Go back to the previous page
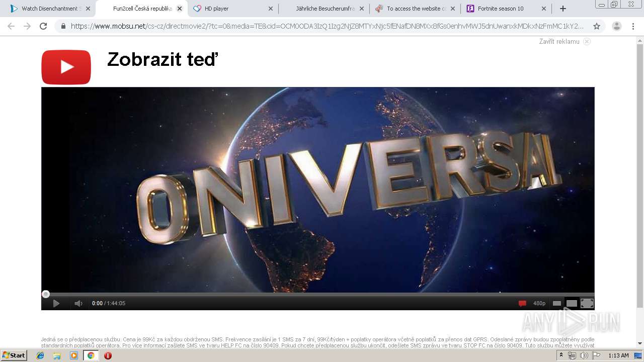Image resolution: width=644 pixels, height=362 pixels. coord(11,26)
